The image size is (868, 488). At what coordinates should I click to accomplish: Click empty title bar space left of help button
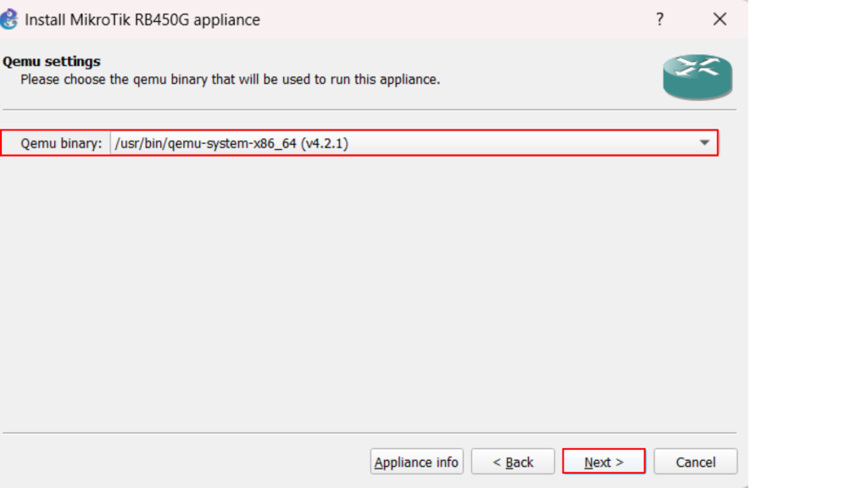click(458, 19)
